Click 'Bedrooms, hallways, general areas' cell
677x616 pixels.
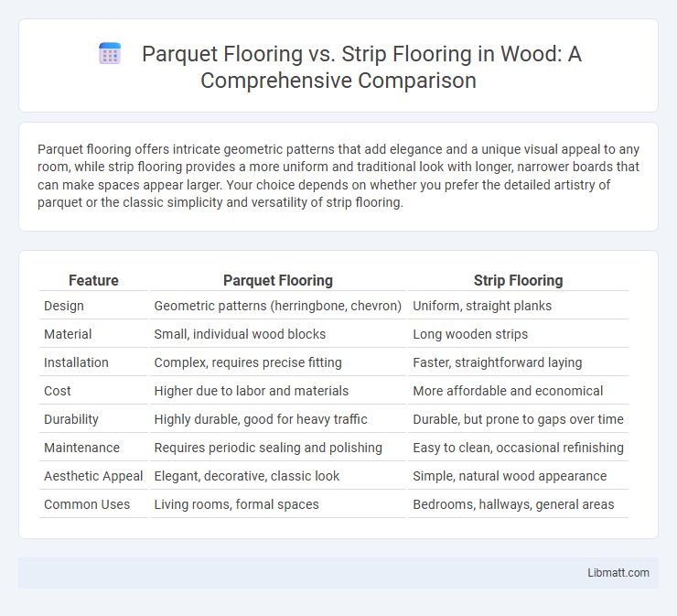tap(513, 504)
